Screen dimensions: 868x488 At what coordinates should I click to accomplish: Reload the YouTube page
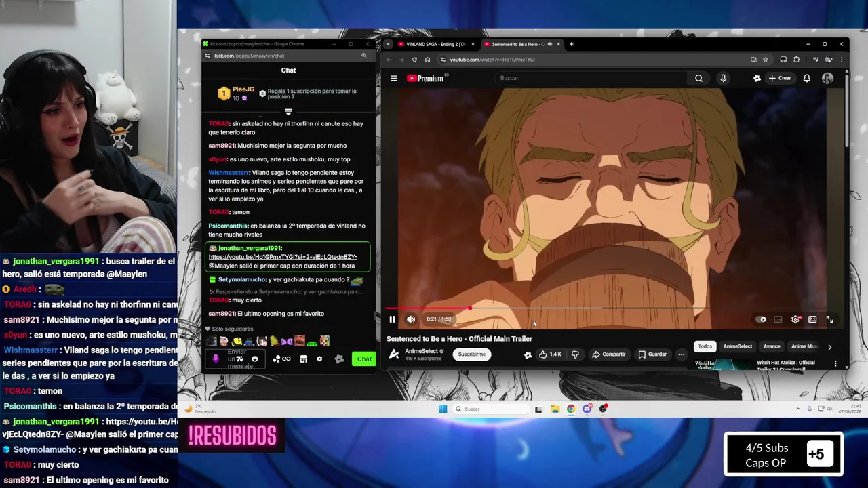(414, 60)
